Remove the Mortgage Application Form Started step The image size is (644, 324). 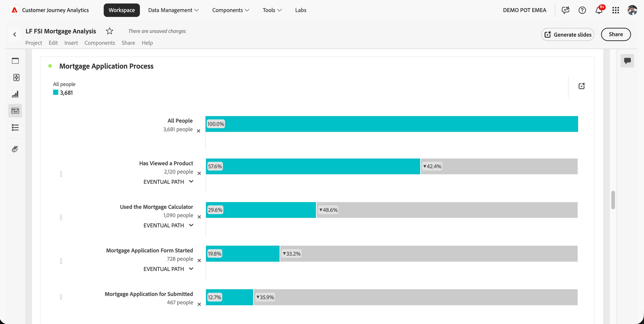[x=199, y=260]
